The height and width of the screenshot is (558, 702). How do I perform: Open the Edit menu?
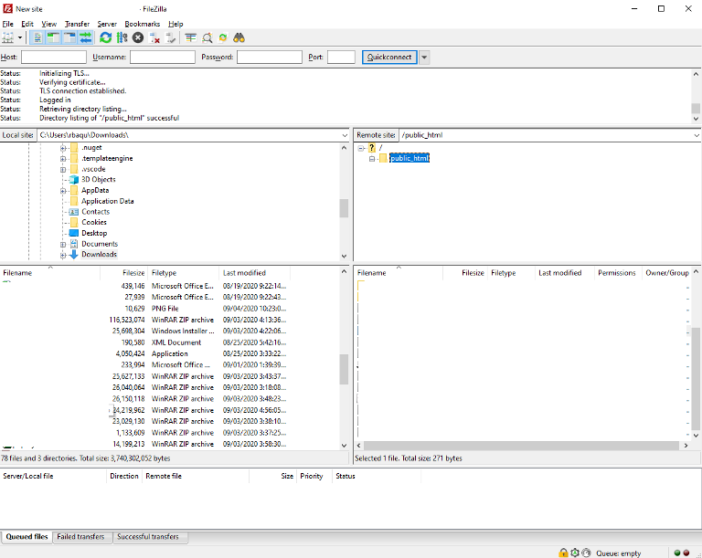click(27, 24)
